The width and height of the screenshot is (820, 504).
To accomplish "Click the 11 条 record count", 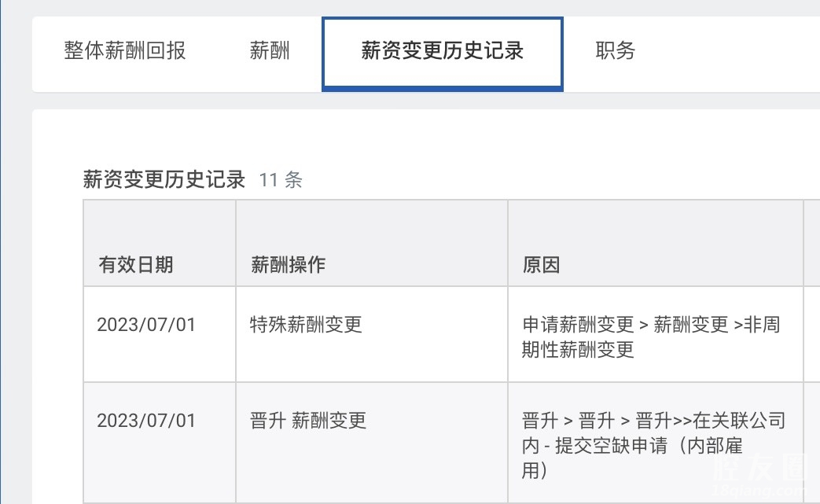I will (x=281, y=180).
